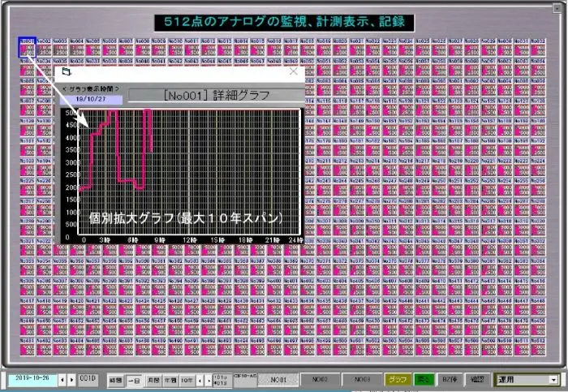Select the highlighted No001 channel tile
This screenshot has height=392, width=568.
27,46
